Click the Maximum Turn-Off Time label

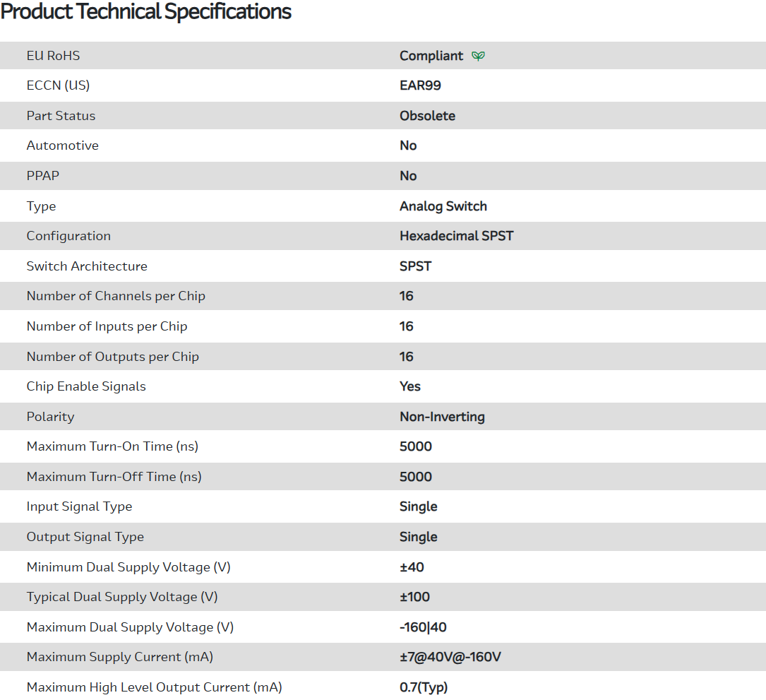pyautogui.click(x=114, y=477)
